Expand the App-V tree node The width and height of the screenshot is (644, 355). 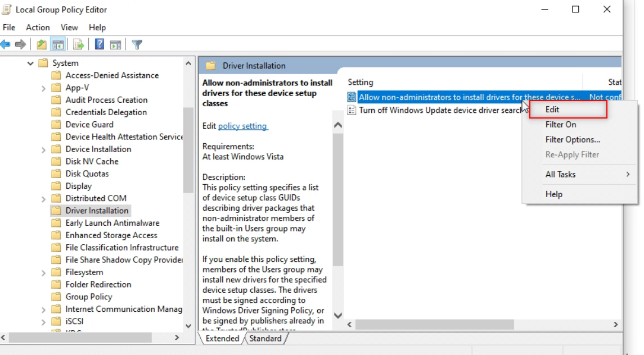[43, 88]
